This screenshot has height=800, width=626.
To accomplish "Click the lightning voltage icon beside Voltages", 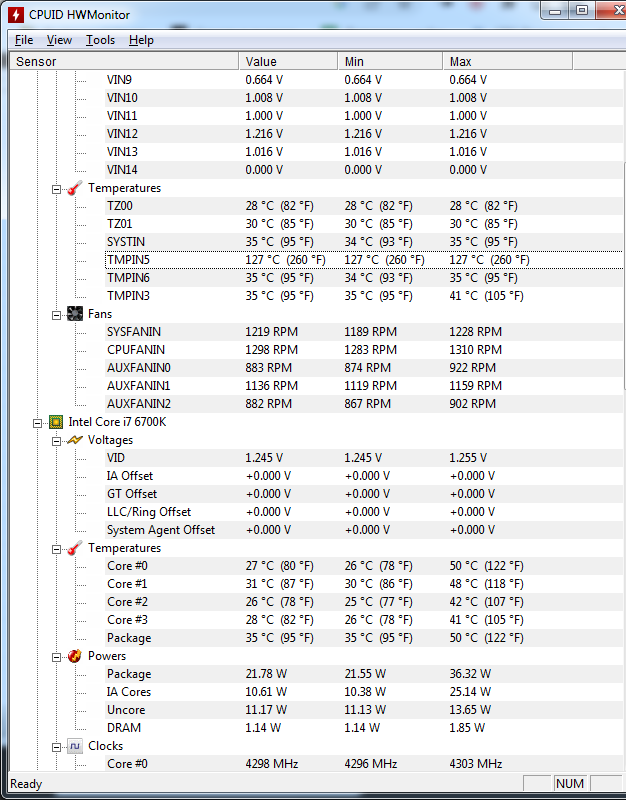I will [74, 440].
